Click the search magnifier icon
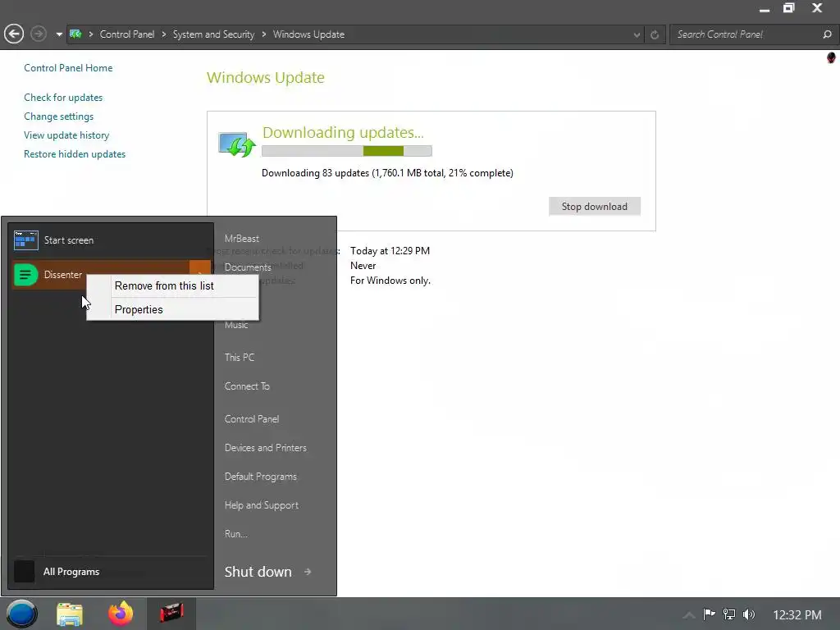 (827, 34)
